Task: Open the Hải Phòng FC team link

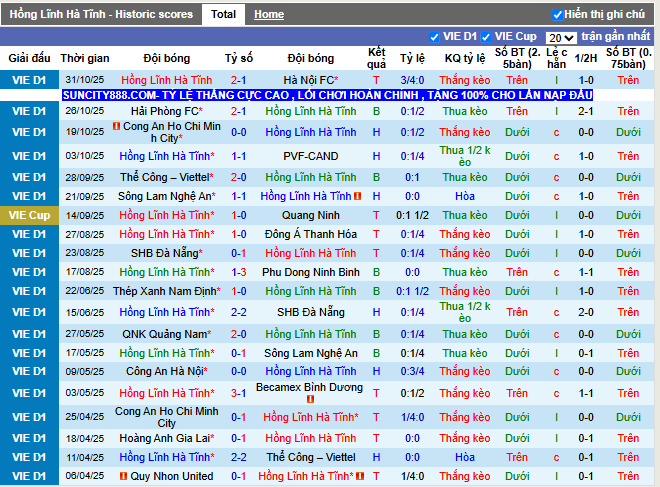Action: pos(167,111)
